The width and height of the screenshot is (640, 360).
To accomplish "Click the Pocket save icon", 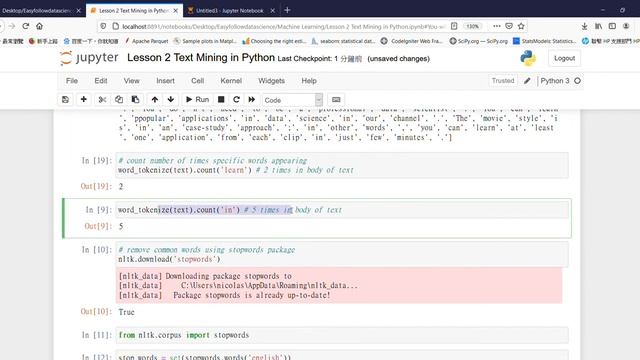I will [x=509, y=26].
